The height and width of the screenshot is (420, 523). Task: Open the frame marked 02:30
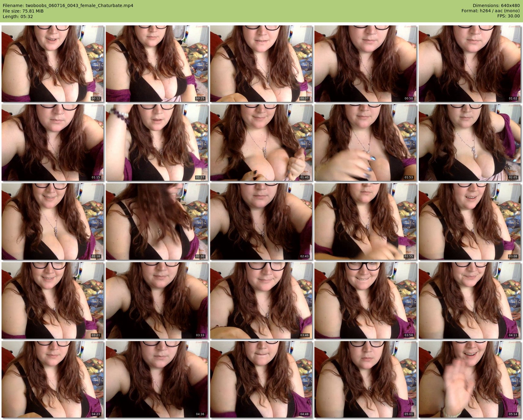pos(157,221)
